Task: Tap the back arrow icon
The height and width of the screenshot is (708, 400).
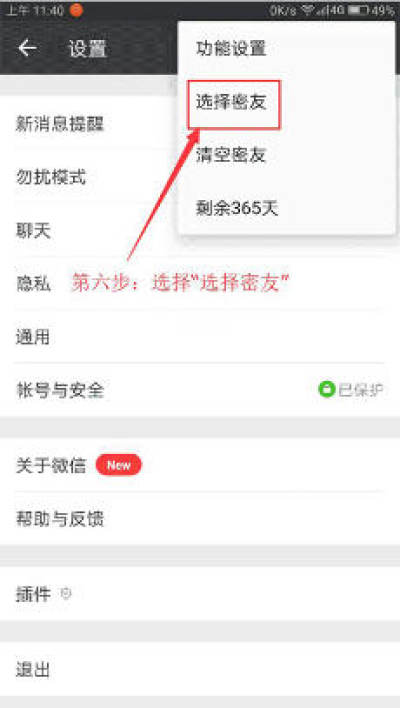Action: [27, 48]
